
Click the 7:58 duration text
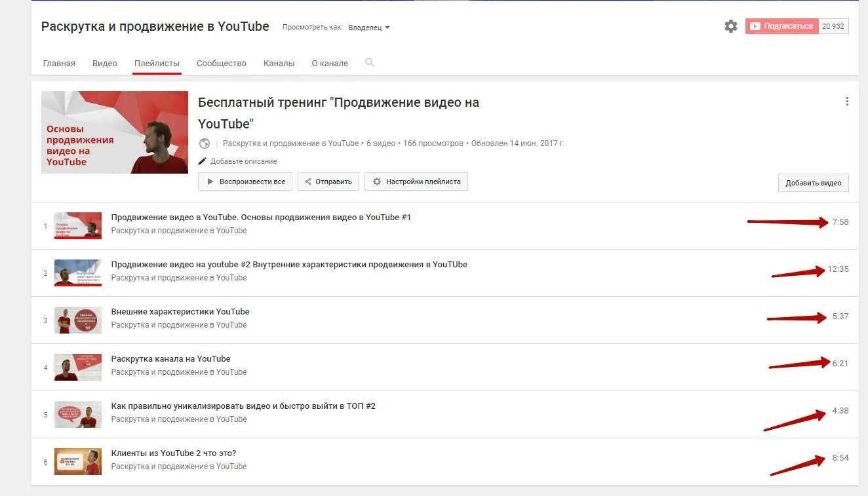pyautogui.click(x=840, y=222)
